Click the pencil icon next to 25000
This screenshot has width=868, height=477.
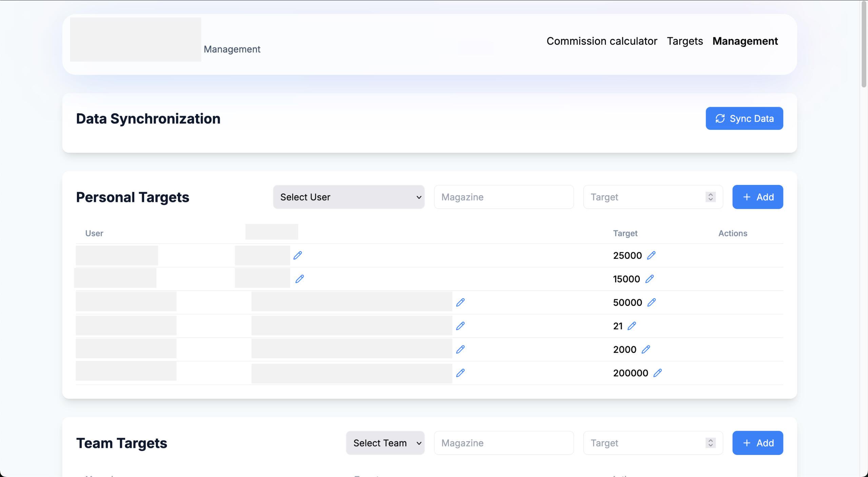coord(651,255)
